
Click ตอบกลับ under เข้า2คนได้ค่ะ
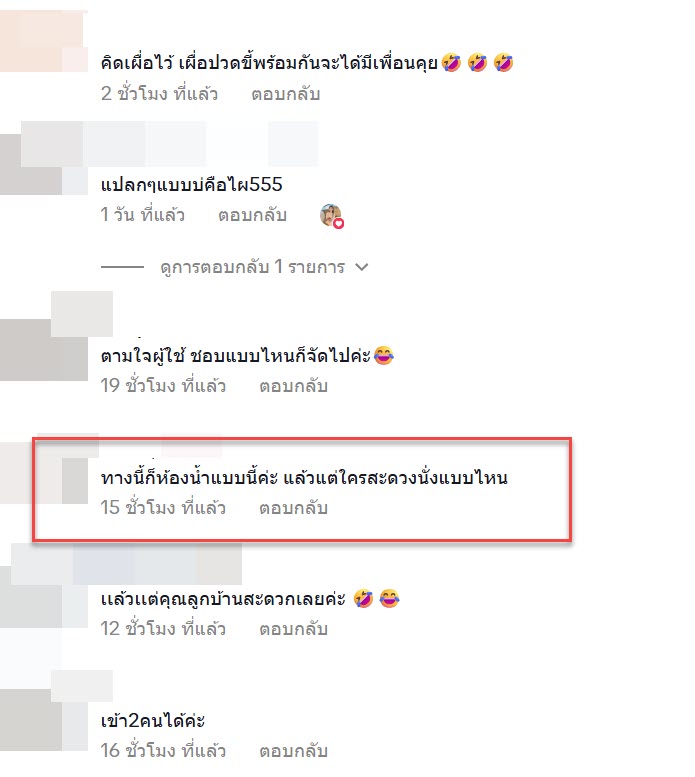[x=293, y=751]
